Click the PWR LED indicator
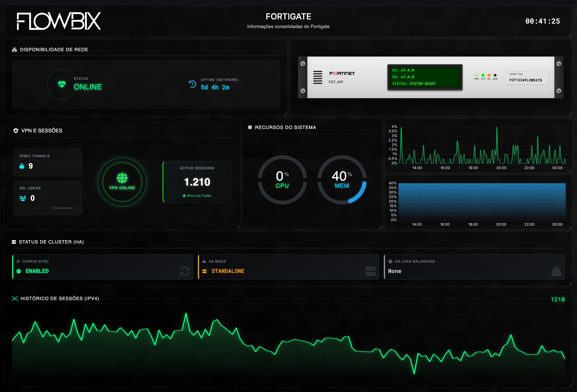 (476, 75)
